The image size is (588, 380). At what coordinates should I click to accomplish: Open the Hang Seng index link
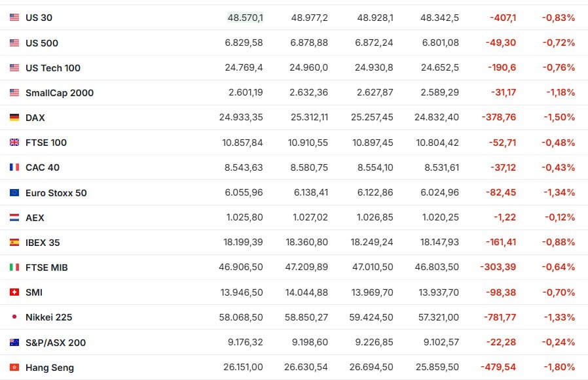50,368
